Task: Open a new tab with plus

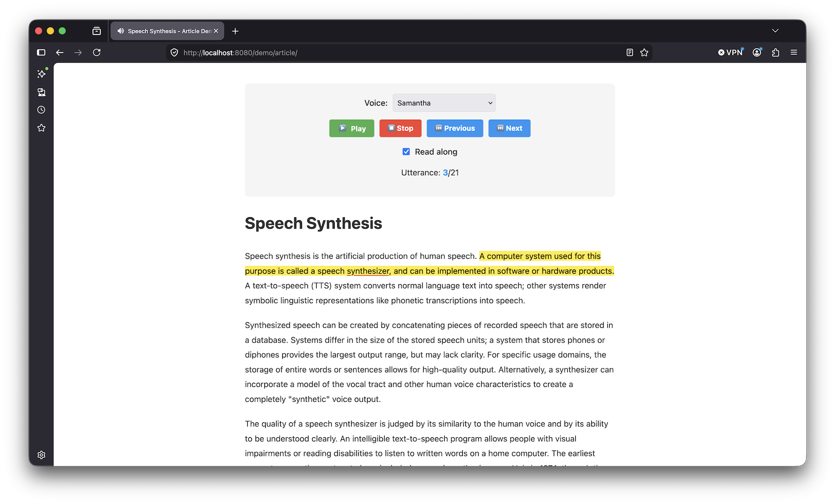Action: (235, 31)
